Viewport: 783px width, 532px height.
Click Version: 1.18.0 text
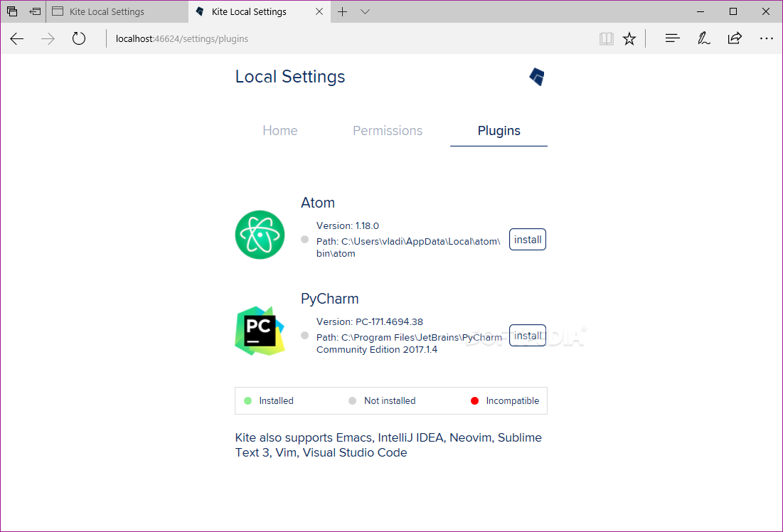pos(348,225)
